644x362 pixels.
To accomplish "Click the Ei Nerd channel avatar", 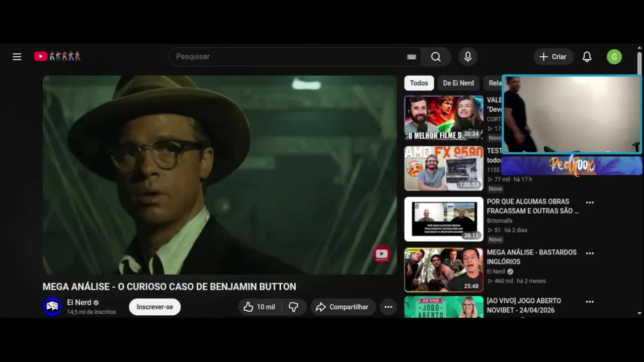I will coord(52,306).
